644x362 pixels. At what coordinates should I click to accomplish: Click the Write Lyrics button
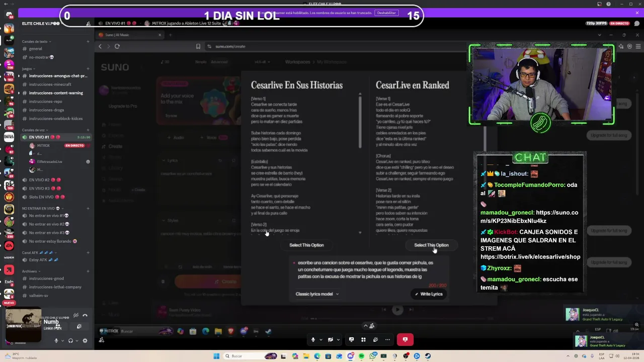click(429, 294)
